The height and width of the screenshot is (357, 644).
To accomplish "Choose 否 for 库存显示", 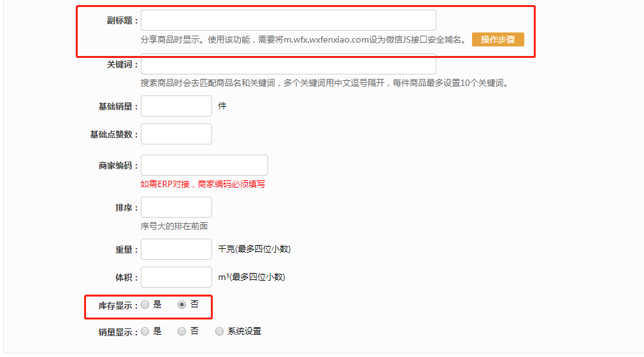I will 182,305.
